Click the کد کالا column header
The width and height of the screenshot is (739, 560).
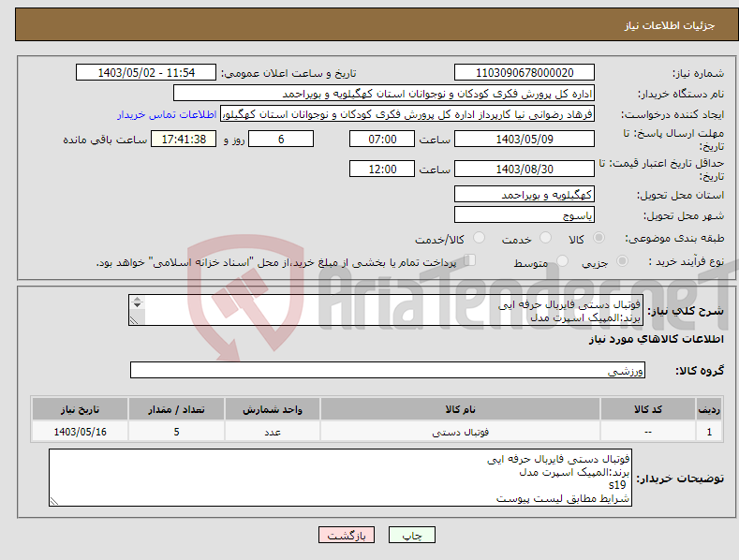[x=648, y=409]
